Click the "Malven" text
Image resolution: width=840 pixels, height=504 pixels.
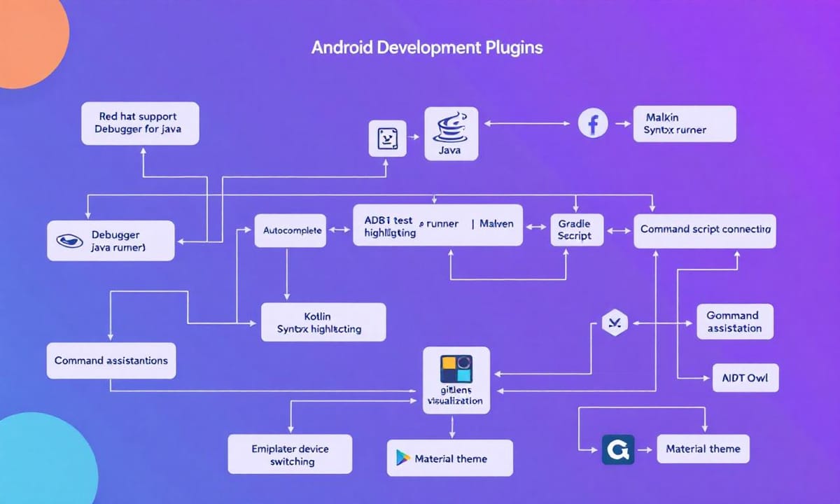496,224
